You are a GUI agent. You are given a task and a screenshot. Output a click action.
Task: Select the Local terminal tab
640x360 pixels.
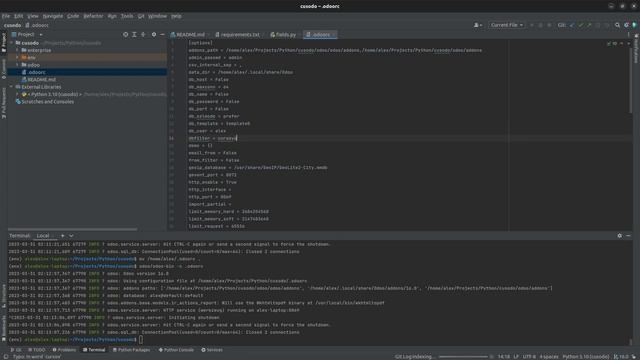pos(43,236)
